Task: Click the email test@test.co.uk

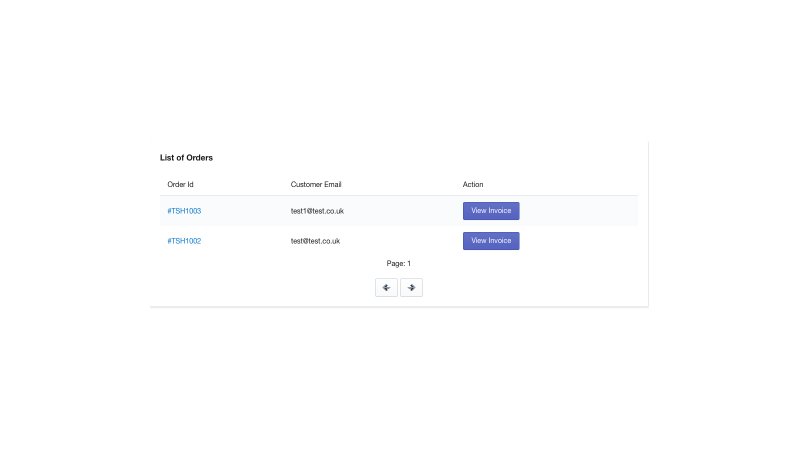Action: (315, 241)
